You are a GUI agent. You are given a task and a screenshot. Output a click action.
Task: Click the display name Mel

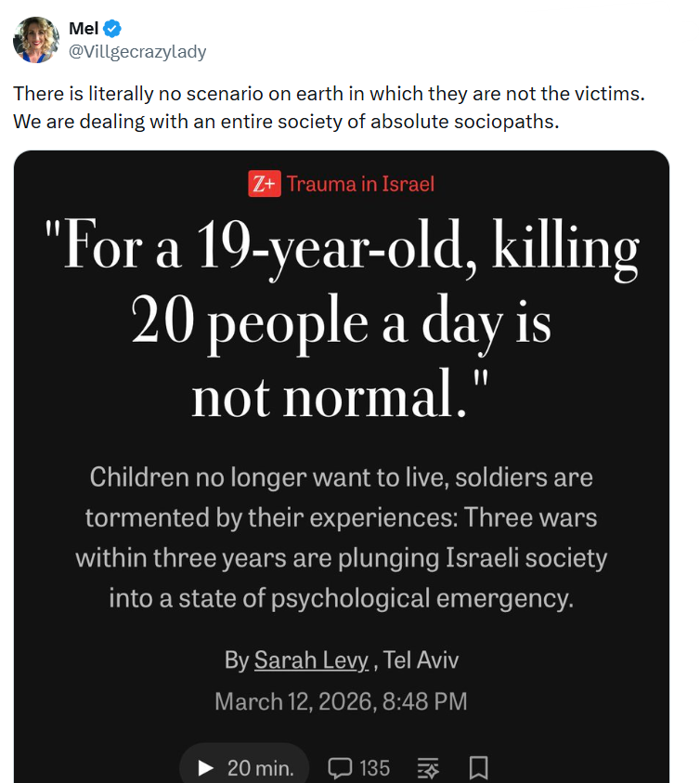(84, 29)
